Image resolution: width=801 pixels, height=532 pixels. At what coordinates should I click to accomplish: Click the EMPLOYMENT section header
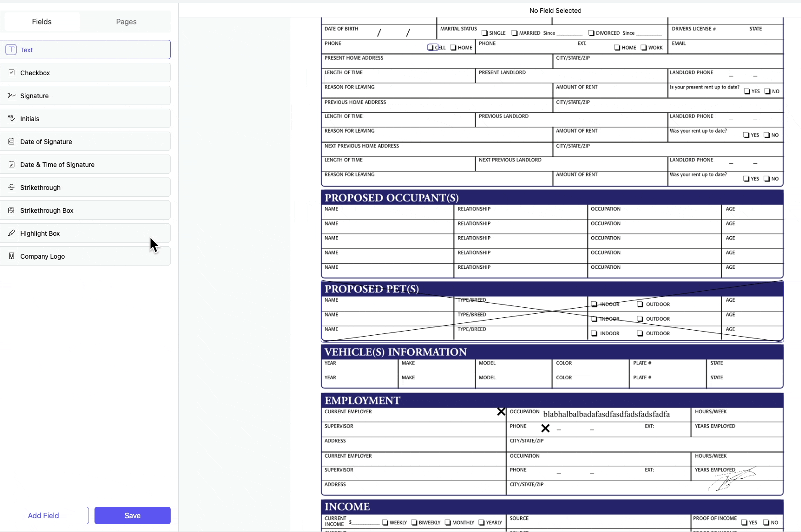[x=552, y=400]
